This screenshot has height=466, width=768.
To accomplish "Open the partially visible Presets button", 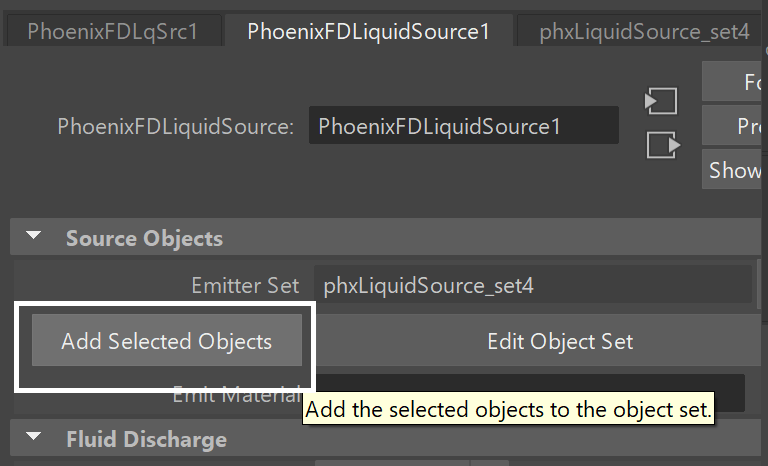I will tap(731, 126).
